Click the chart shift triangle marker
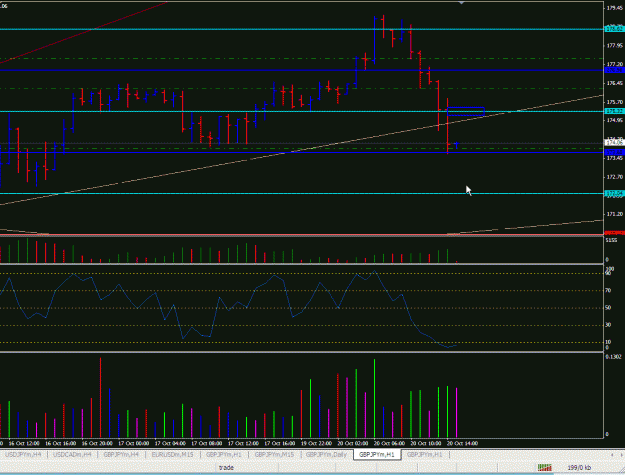Image resolution: width=625 pixels, height=475 pixels. (462, 3)
